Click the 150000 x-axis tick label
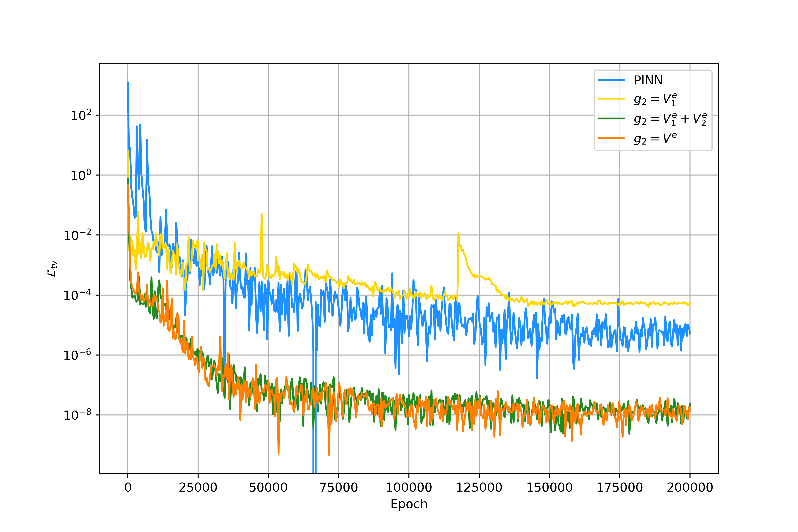 tap(549, 487)
